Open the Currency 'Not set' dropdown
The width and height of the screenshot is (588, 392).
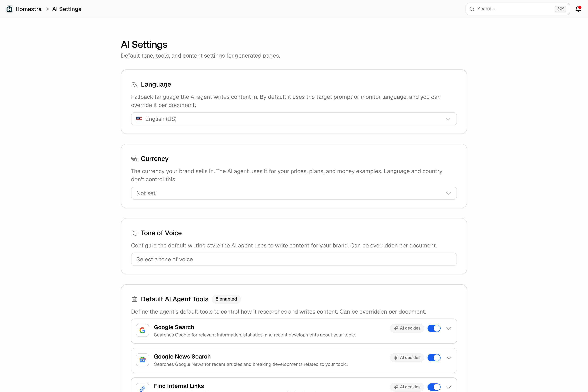(294, 193)
